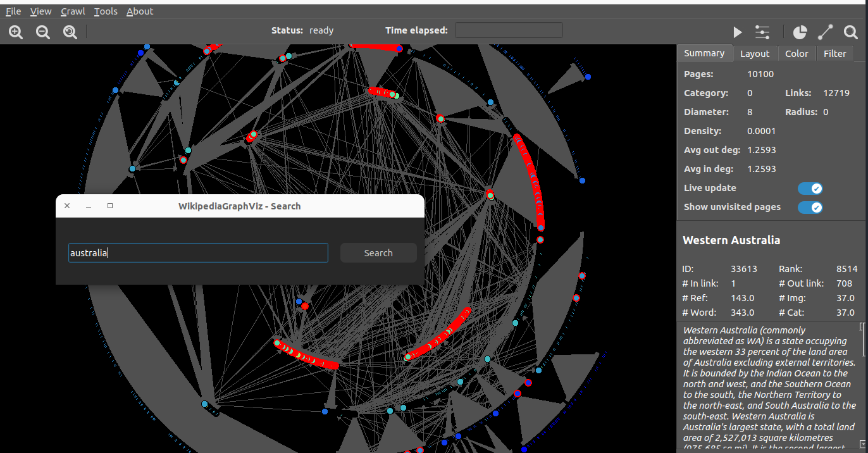Switch to the Summary tab
The width and height of the screenshot is (868, 453).
point(704,53)
